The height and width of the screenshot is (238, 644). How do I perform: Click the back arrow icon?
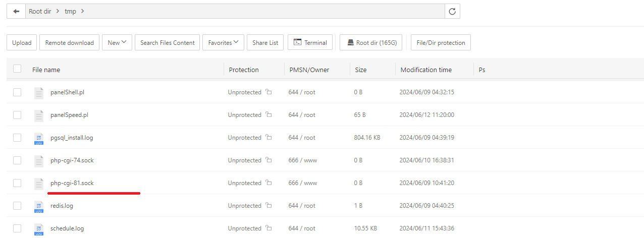[x=16, y=11]
